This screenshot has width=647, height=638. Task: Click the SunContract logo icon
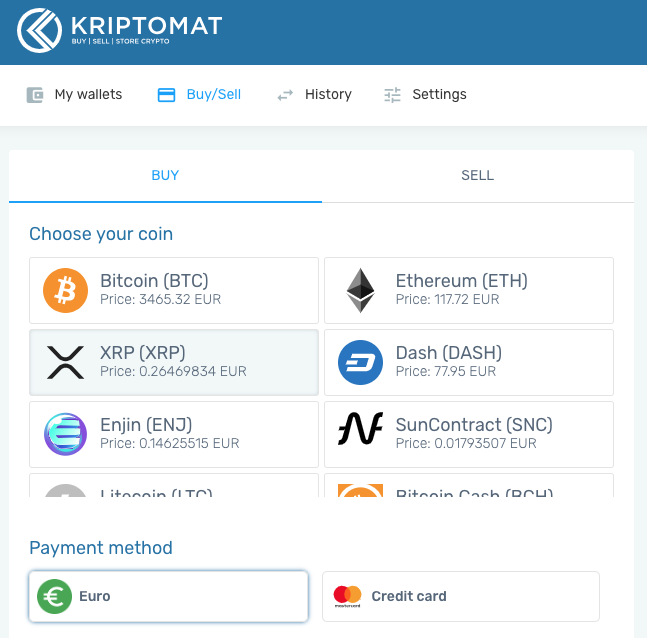[x=361, y=429]
